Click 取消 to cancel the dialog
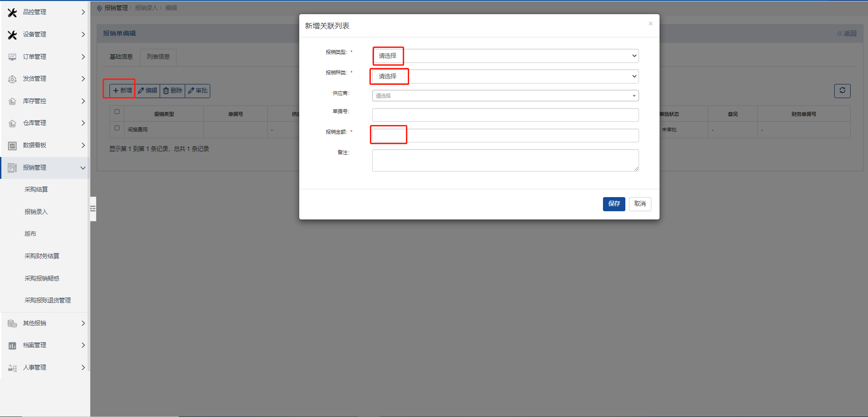Screen dimensions: 868x417 [639, 203]
